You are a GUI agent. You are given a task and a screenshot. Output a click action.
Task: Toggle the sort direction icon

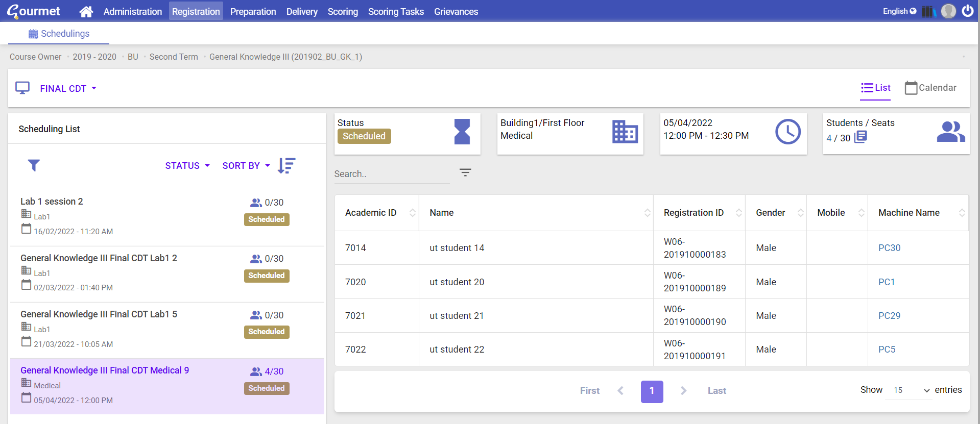[x=286, y=166]
